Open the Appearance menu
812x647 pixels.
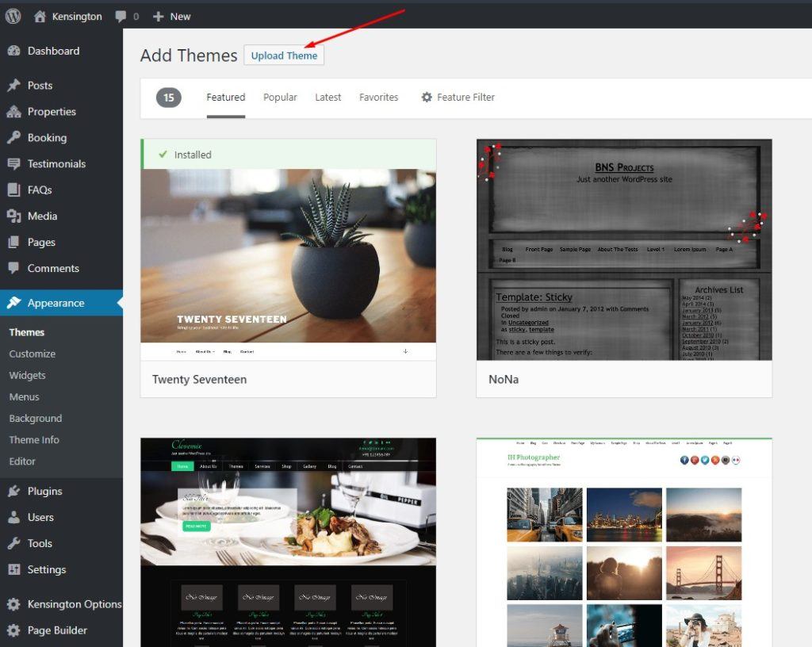62,303
